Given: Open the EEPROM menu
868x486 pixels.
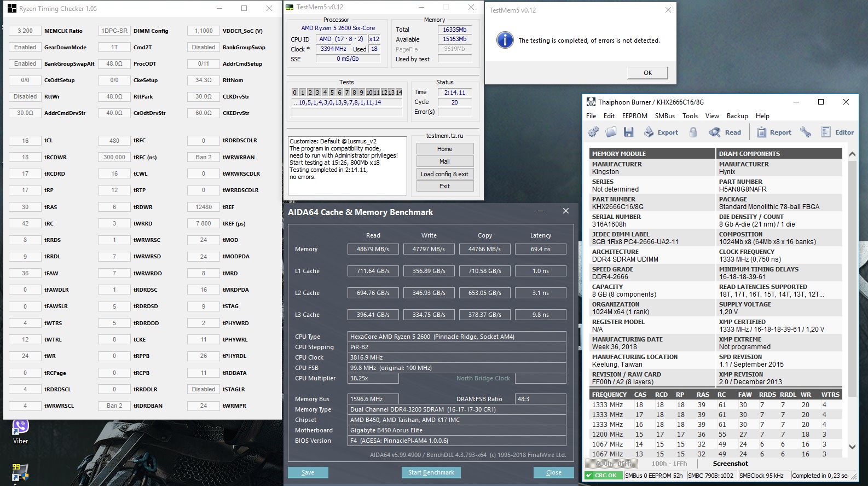Looking at the screenshot, I should pyautogui.click(x=635, y=116).
